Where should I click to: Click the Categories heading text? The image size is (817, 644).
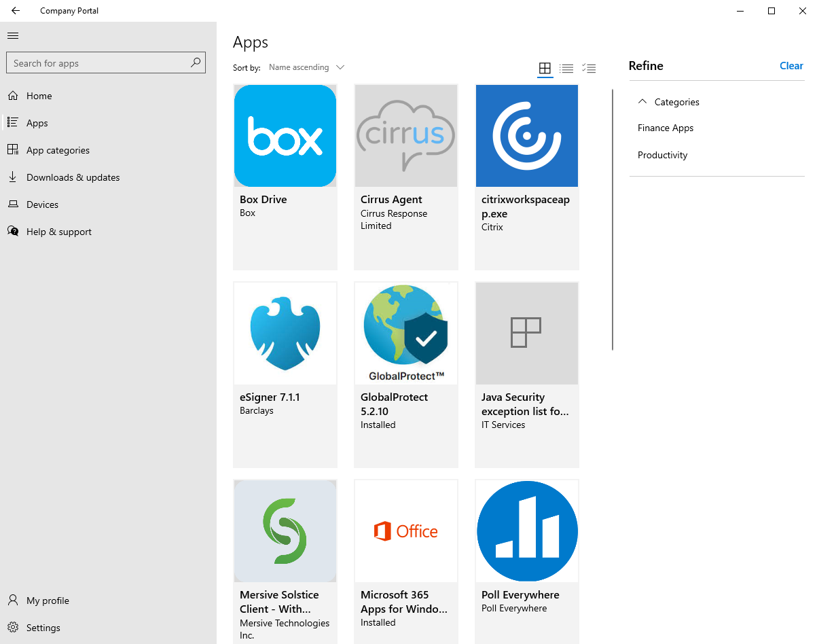tap(676, 102)
